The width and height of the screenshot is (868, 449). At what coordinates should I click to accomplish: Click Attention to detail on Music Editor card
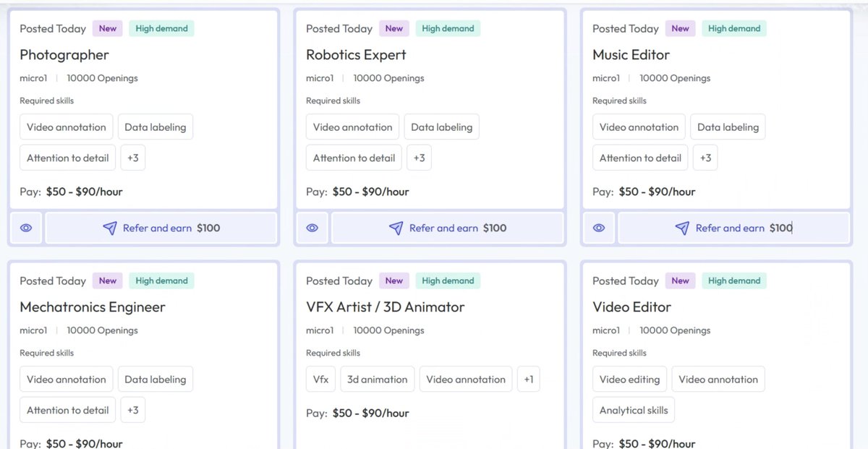[641, 158]
